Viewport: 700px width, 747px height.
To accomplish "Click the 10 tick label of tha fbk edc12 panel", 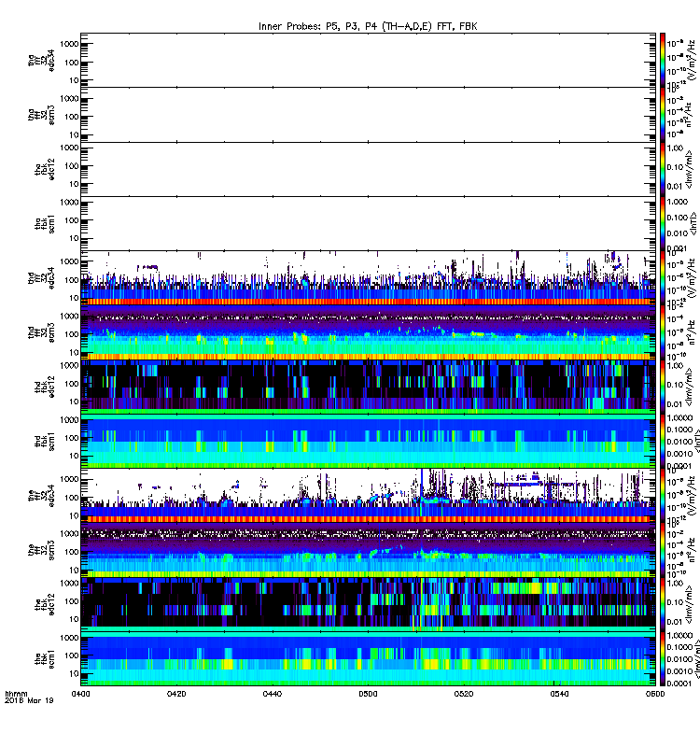I will (74, 184).
